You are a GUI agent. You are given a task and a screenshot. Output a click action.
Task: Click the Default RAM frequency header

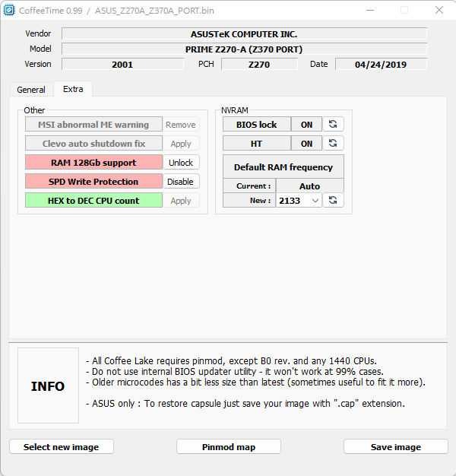(283, 167)
